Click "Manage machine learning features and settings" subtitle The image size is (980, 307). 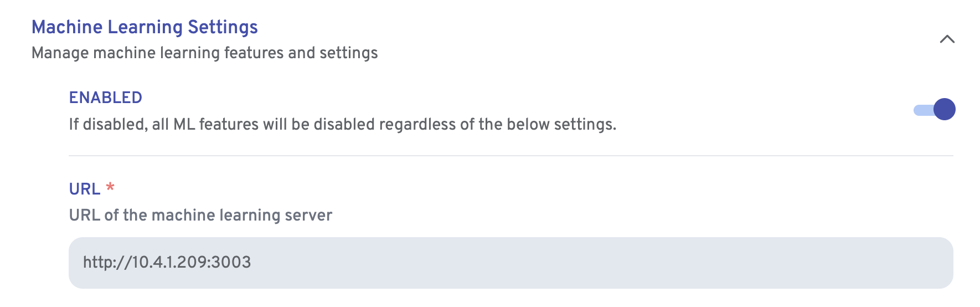[204, 53]
